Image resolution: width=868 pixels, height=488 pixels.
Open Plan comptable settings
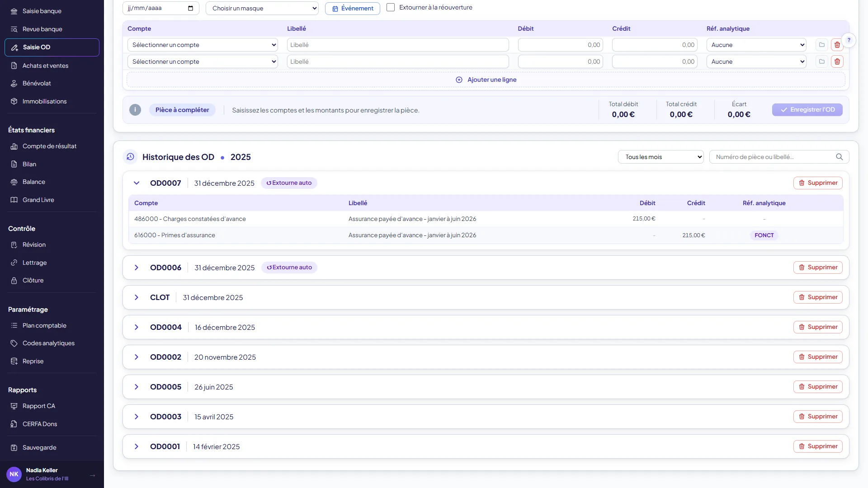(x=52, y=325)
